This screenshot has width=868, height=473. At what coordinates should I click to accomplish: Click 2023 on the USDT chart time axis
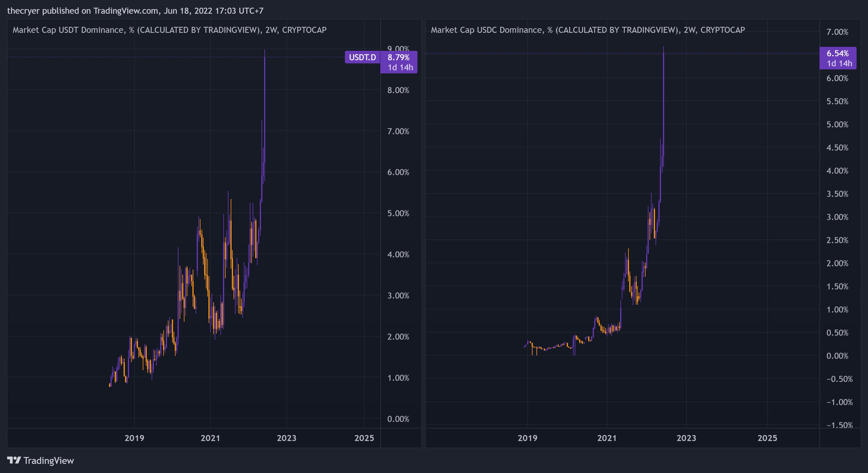coord(286,438)
